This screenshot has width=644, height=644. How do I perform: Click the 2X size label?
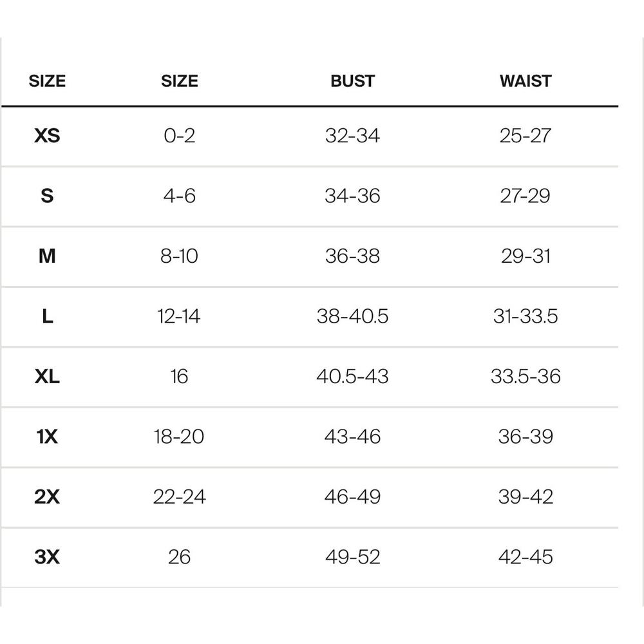click(47, 497)
